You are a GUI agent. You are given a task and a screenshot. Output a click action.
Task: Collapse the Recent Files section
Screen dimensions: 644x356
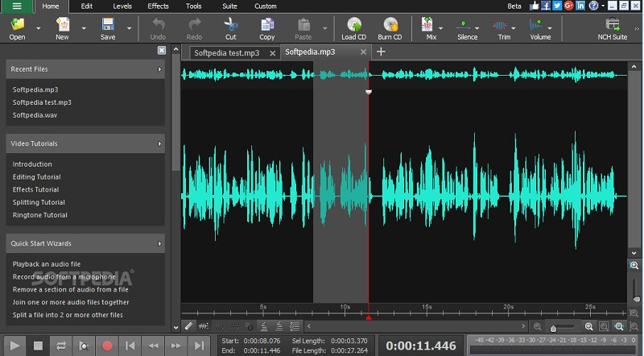tap(159, 69)
